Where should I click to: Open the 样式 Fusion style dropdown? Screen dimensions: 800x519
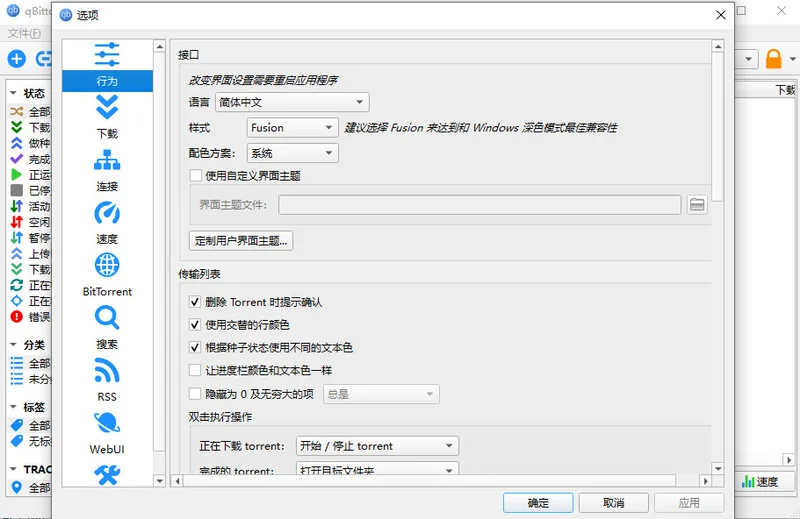click(x=292, y=128)
